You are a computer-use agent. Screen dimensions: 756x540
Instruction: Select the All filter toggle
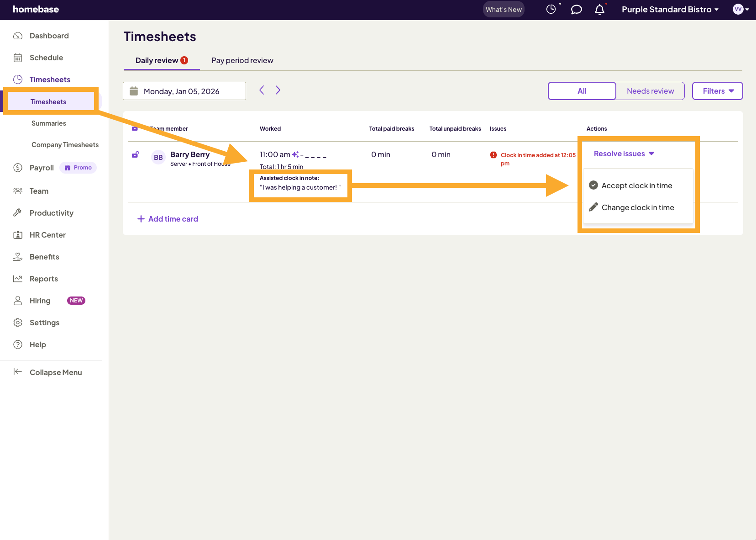coord(582,91)
